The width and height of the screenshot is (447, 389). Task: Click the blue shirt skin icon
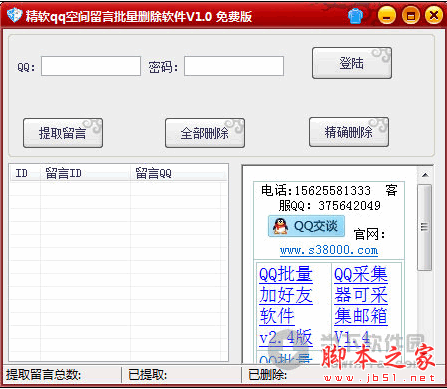355,16
